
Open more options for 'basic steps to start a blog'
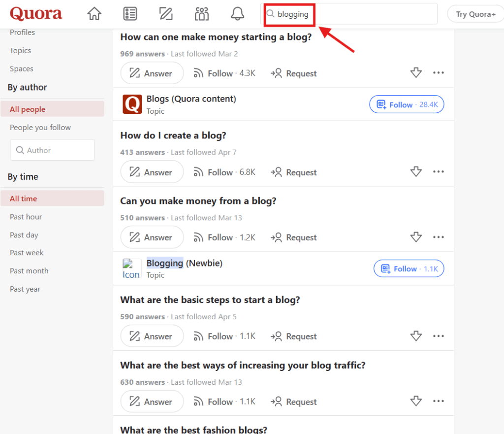[439, 336]
